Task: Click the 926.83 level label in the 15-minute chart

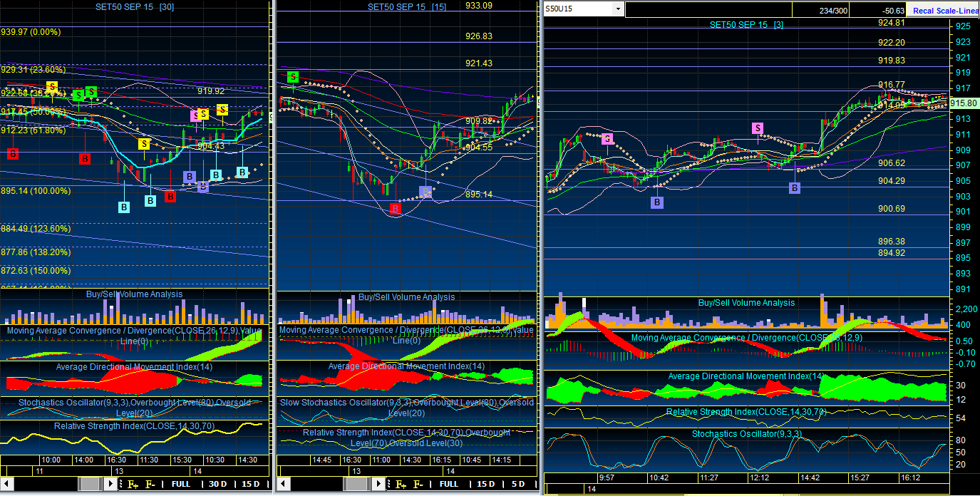Action: (479, 36)
